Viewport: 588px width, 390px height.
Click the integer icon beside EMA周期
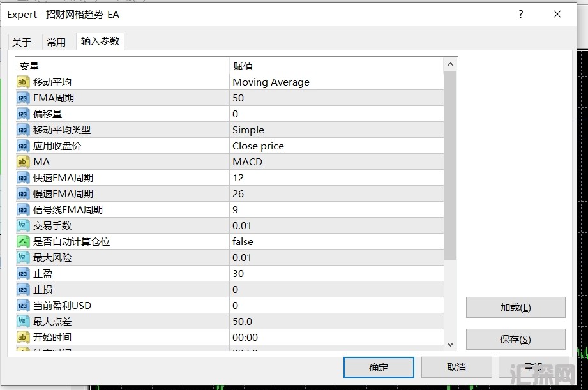(22, 98)
